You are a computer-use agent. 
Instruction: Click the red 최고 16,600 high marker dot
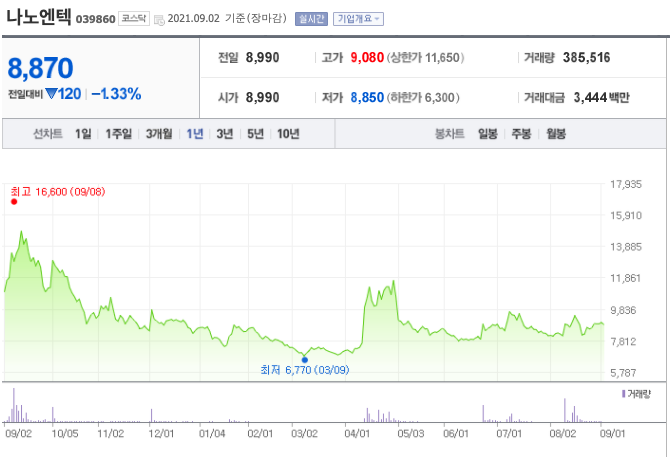coord(14,202)
